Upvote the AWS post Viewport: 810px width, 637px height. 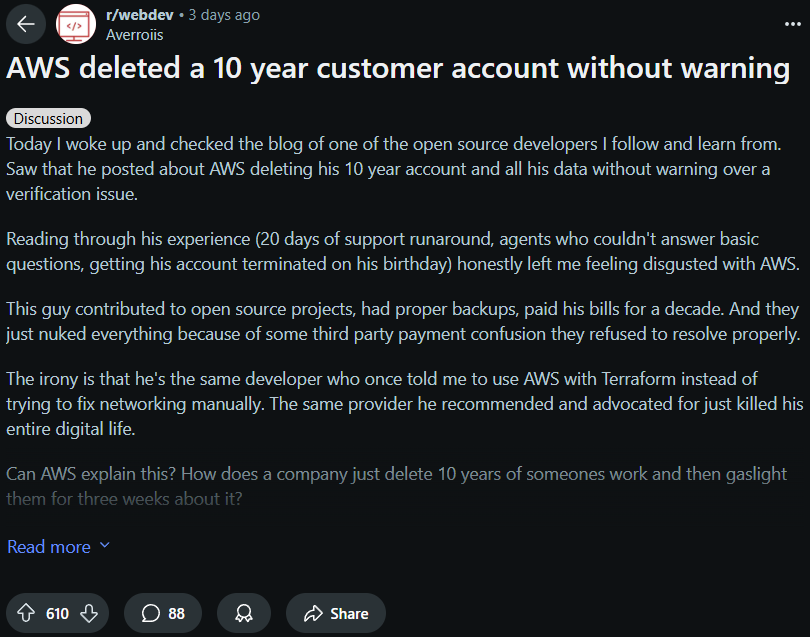click(x=26, y=613)
